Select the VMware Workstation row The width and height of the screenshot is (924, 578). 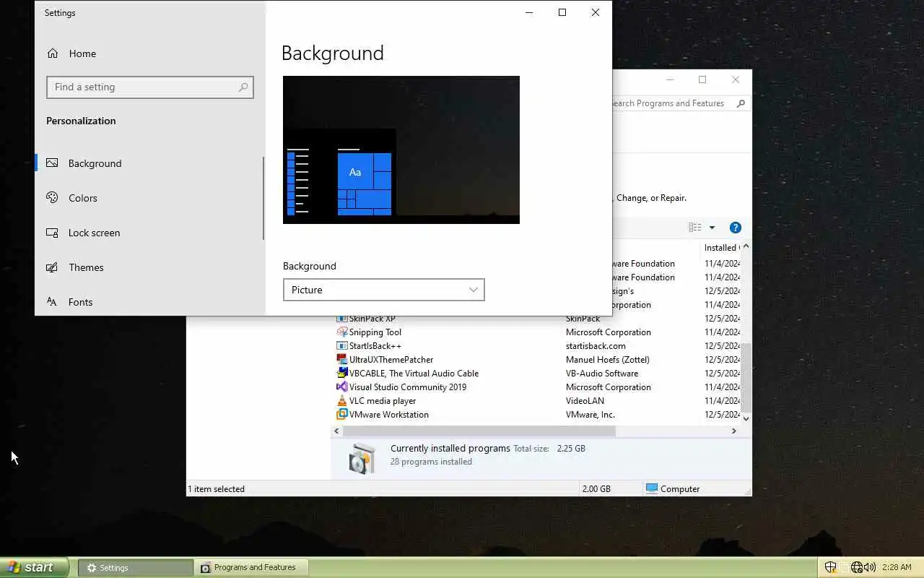point(537,415)
